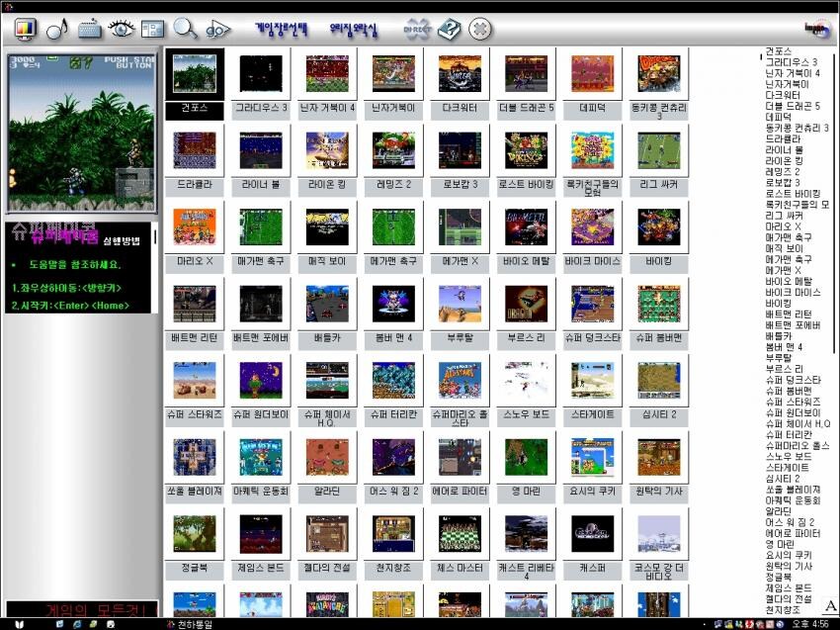
Task: Choose the 봄버 맨 4 thumbnail
Action: click(x=393, y=304)
